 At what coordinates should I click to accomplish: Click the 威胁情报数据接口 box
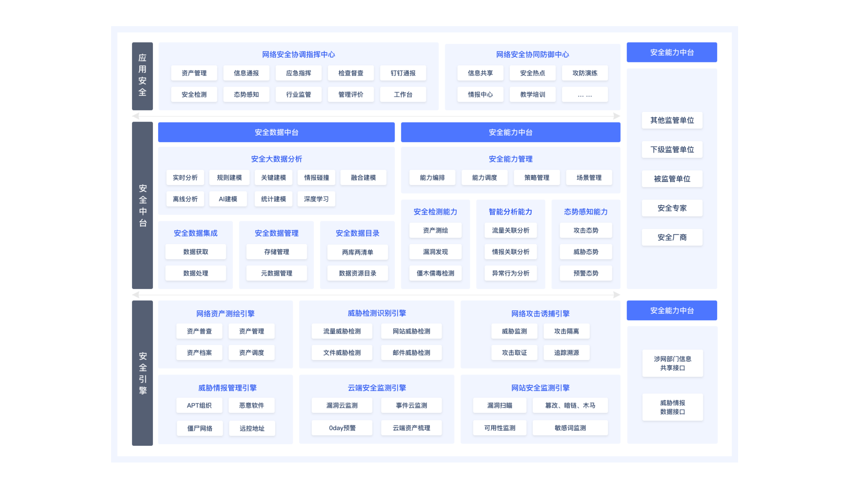[672, 407]
